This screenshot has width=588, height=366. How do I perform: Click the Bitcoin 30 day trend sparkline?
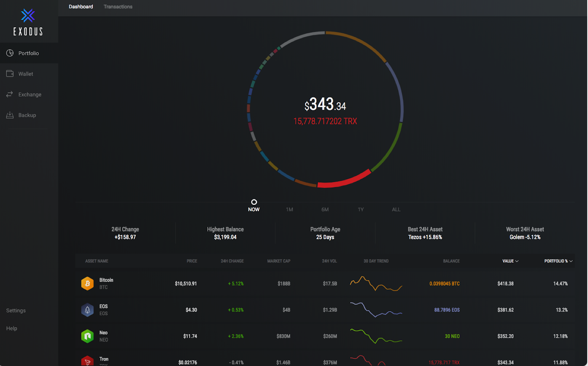[376, 284]
